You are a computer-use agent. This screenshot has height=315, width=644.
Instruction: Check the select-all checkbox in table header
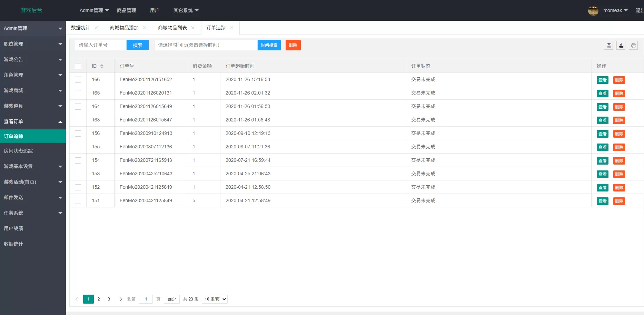point(78,66)
